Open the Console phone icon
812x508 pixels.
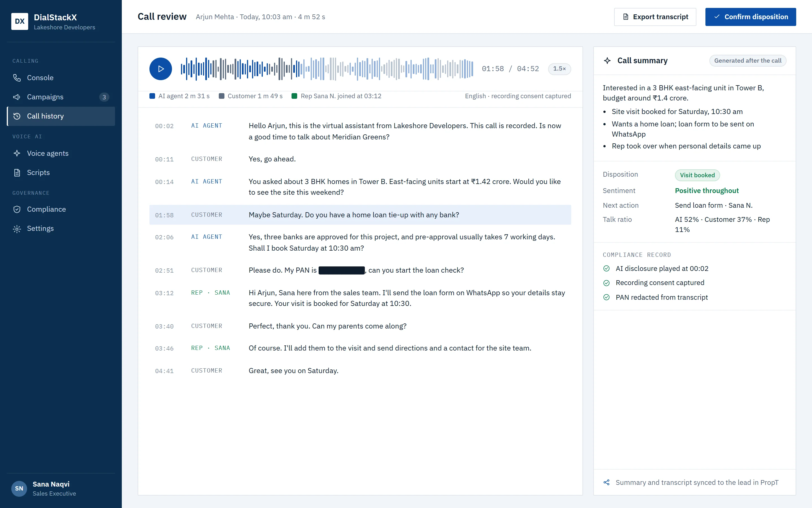17,78
